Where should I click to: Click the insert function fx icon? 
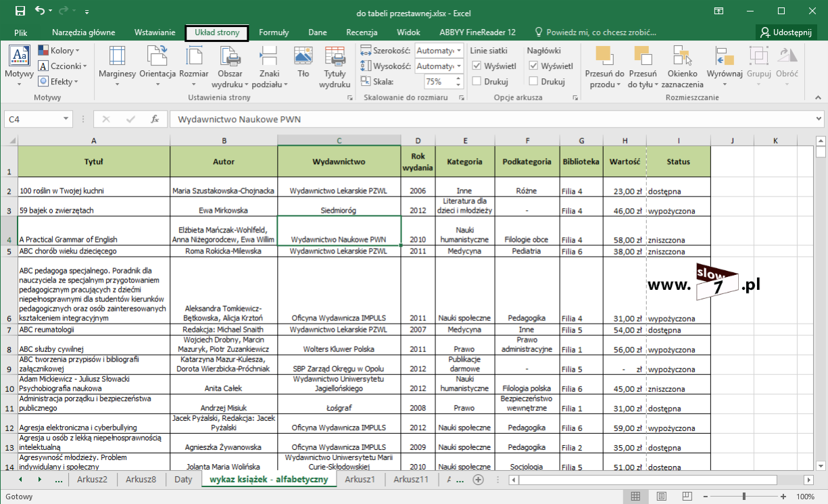[x=155, y=119]
